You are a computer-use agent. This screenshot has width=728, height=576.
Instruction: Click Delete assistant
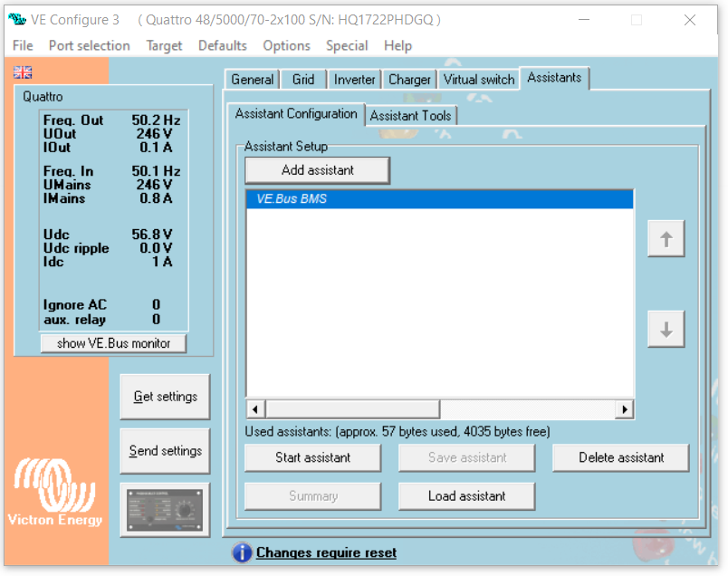(x=621, y=458)
